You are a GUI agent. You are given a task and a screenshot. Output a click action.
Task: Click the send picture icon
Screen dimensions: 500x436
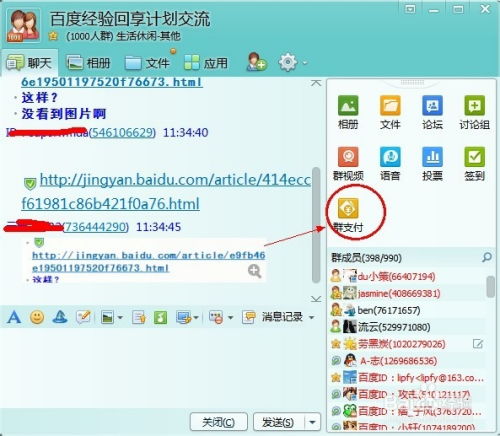pos(107,317)
